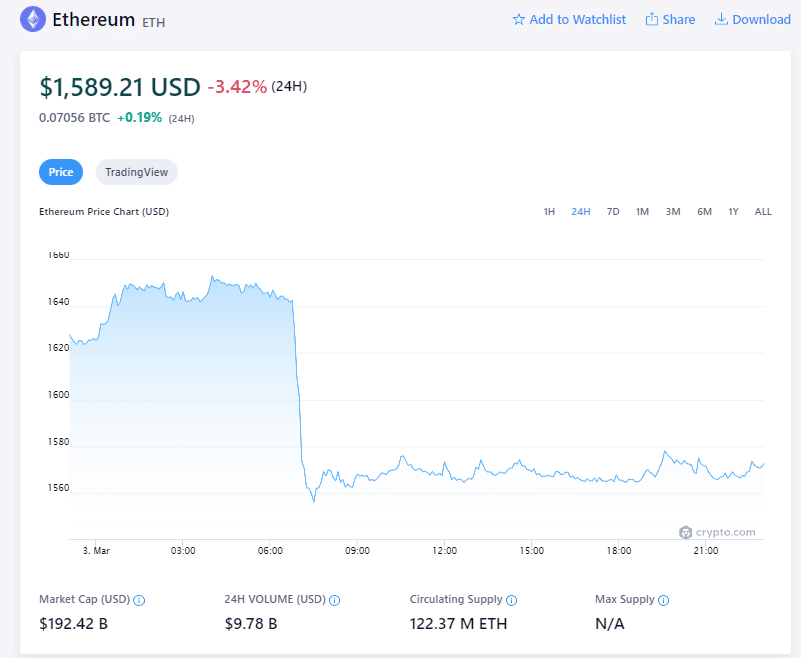This screenshot has width=801, height=658.
Task: Open the Circulating Supply info icon
Action: click(x=511, y=600)
